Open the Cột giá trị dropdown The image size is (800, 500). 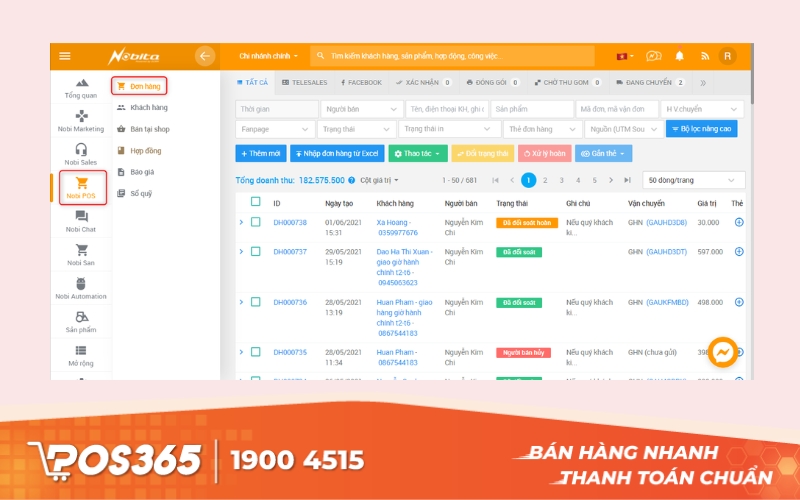point(380,180)
